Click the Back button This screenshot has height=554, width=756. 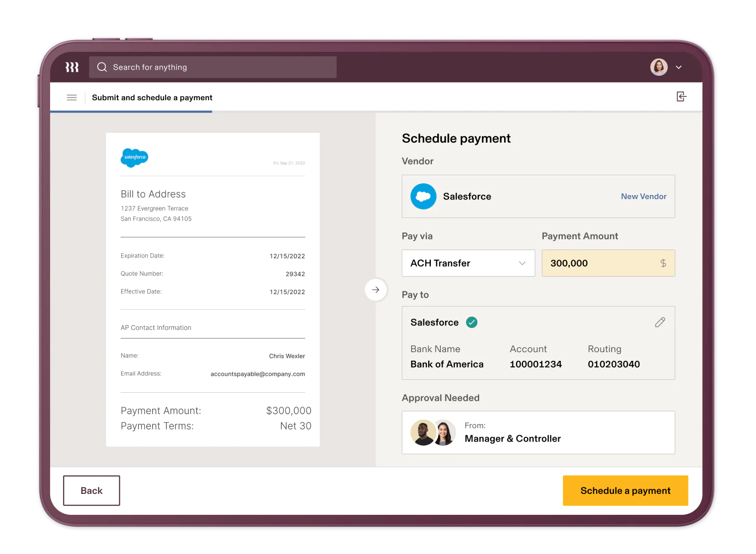coord(92,491)
